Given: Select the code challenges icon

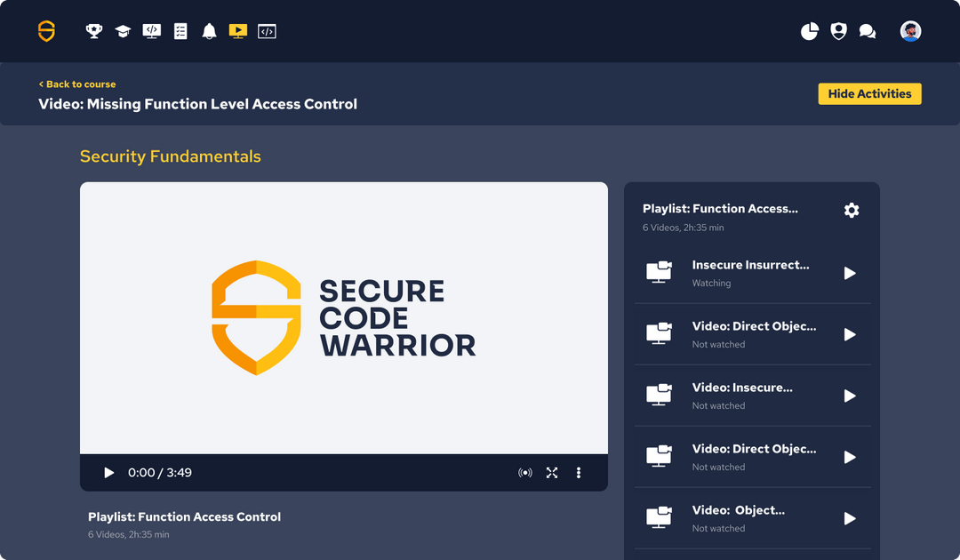Looking at the screenshot, I should pyautogui.click(x=267, y=30).
